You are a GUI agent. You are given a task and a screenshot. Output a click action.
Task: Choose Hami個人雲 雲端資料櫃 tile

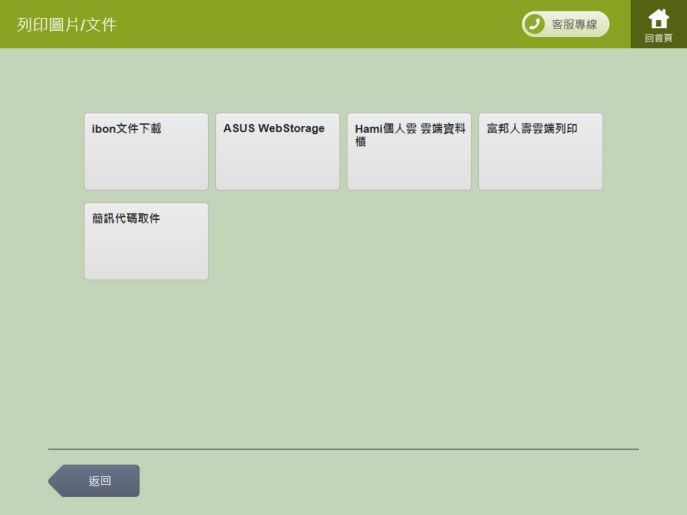(x=409, y=152)
